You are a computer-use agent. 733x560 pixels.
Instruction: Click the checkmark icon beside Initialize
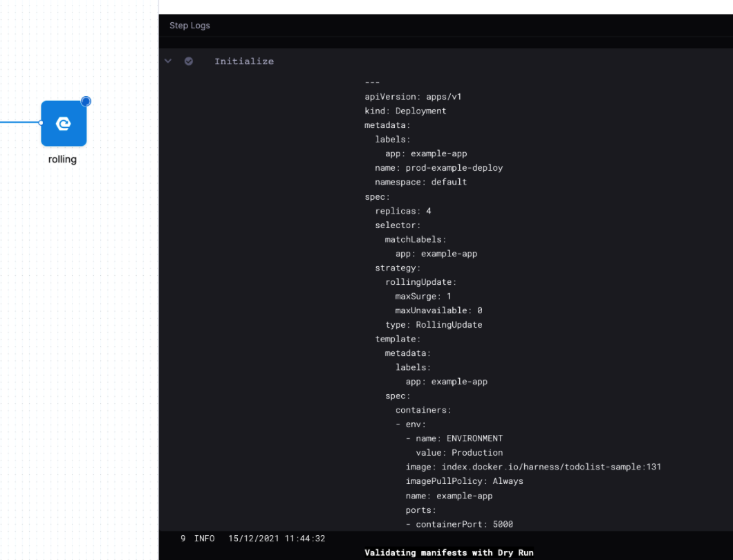click(x=189, y=62)
